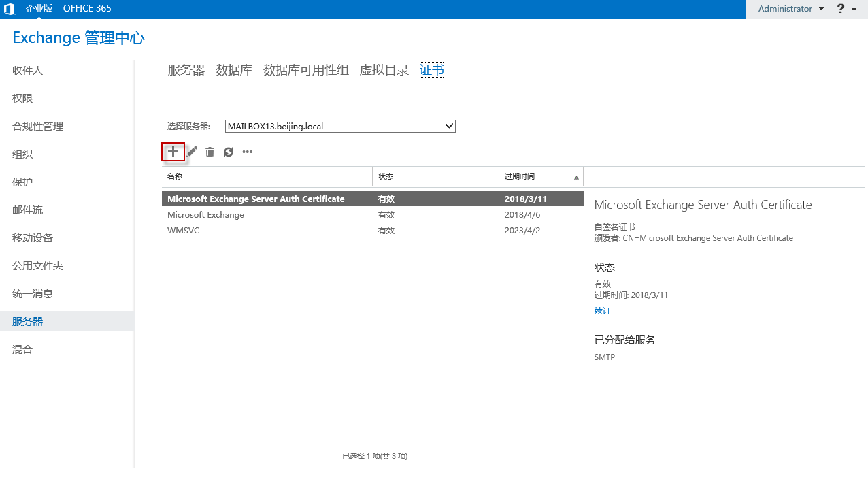This screenshot has height=477, width=868.
Task: Open 统一消息 in sidebar
Action: [x=33, y=294]
